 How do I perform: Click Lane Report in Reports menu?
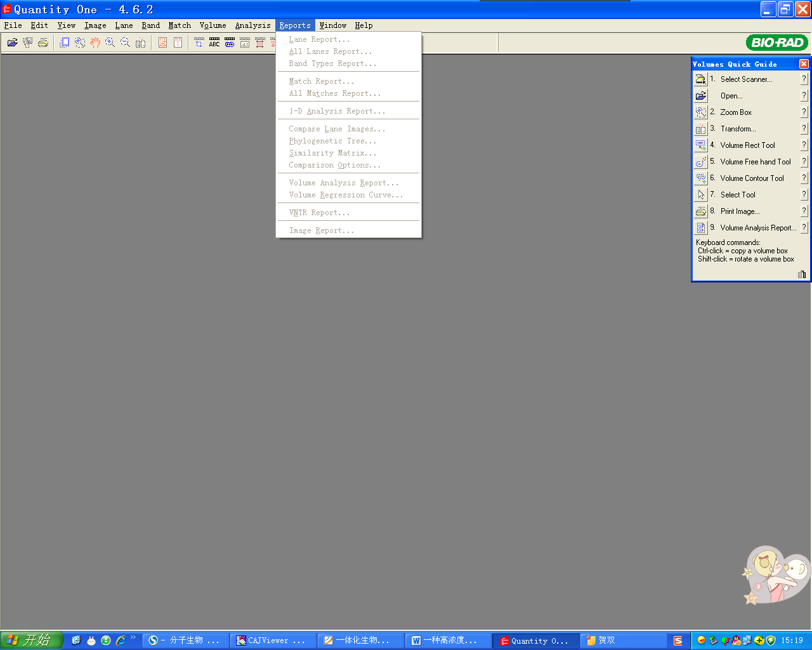[x=349, y=39]
